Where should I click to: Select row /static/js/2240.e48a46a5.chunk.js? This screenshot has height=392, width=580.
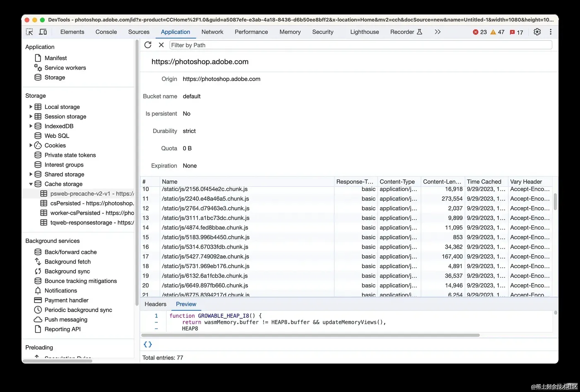[346, 199]
